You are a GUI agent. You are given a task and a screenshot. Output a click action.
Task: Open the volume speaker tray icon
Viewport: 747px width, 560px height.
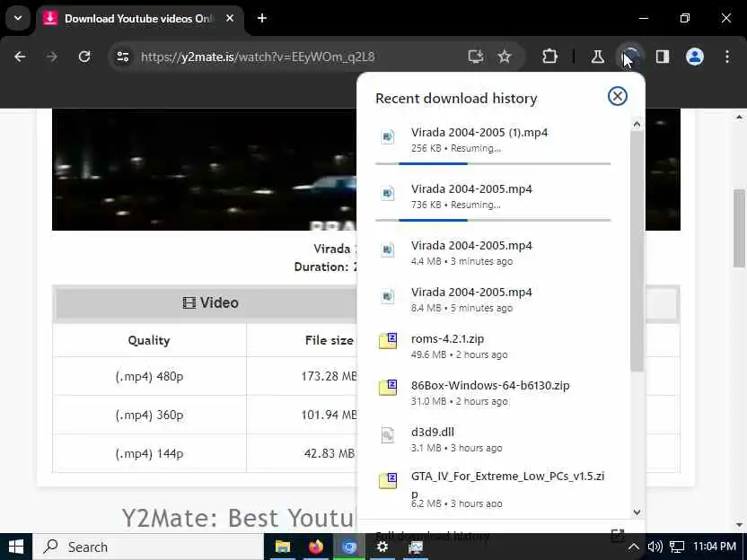click(655, 547)
